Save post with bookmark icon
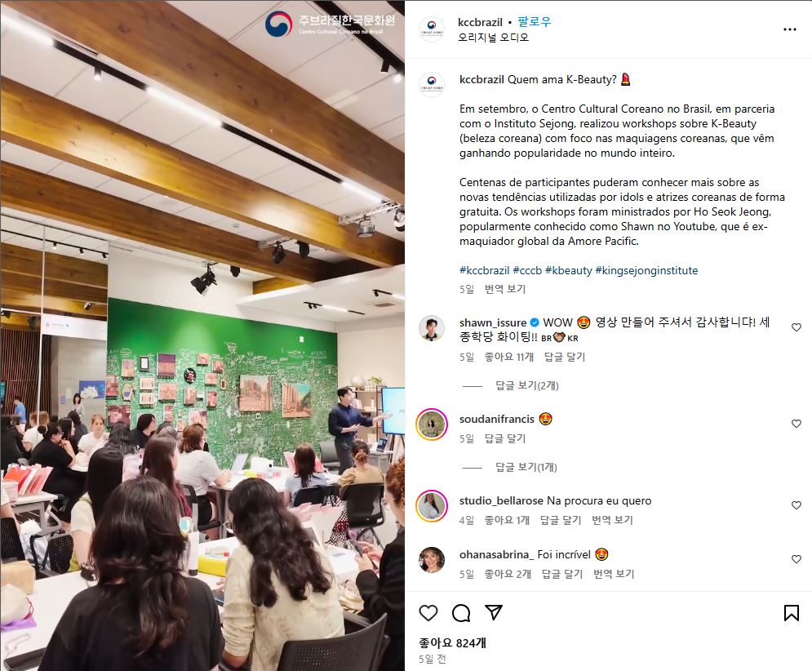Image resolution: width=812 pixels, height=671 pixels. [791, 613]
